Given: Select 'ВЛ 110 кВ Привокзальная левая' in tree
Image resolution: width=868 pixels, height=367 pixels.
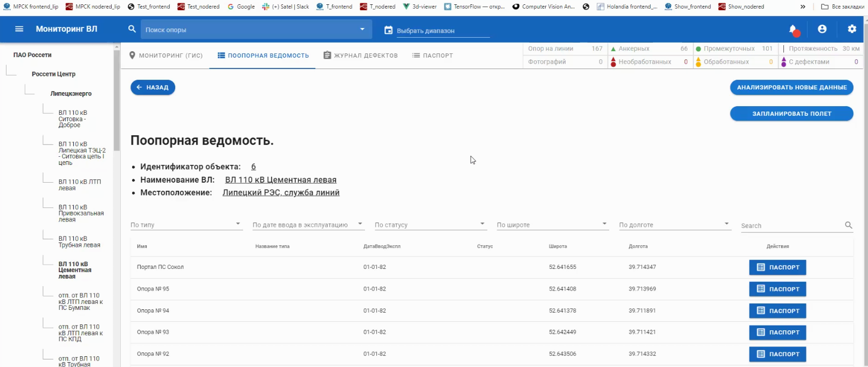Looking at the screenshot, I should pyautogui.click(x=81, y=213).
